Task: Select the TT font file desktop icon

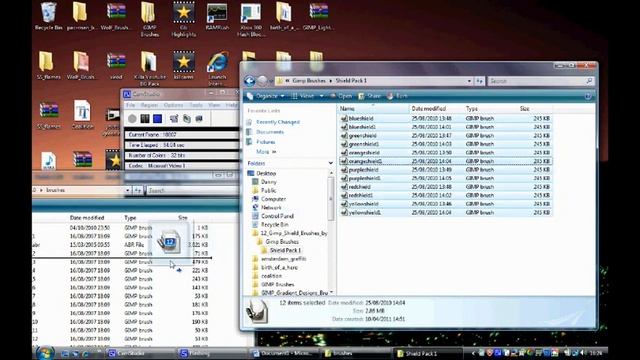Action: [82, 115]
